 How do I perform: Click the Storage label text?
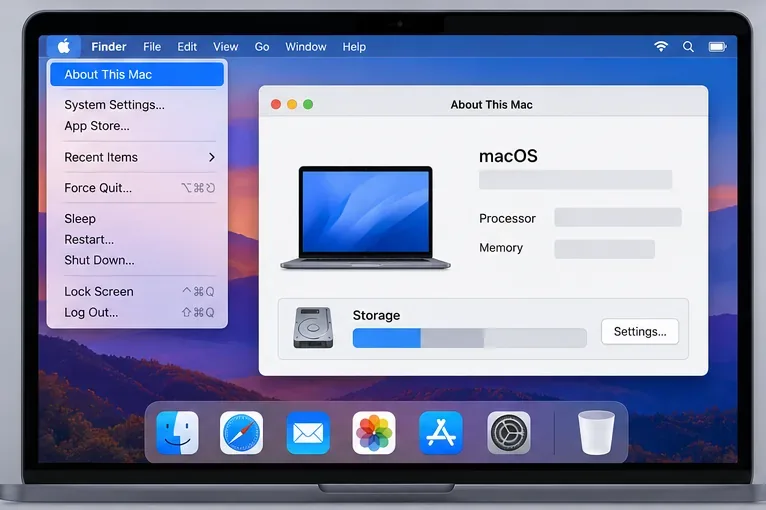coord(376,316)
